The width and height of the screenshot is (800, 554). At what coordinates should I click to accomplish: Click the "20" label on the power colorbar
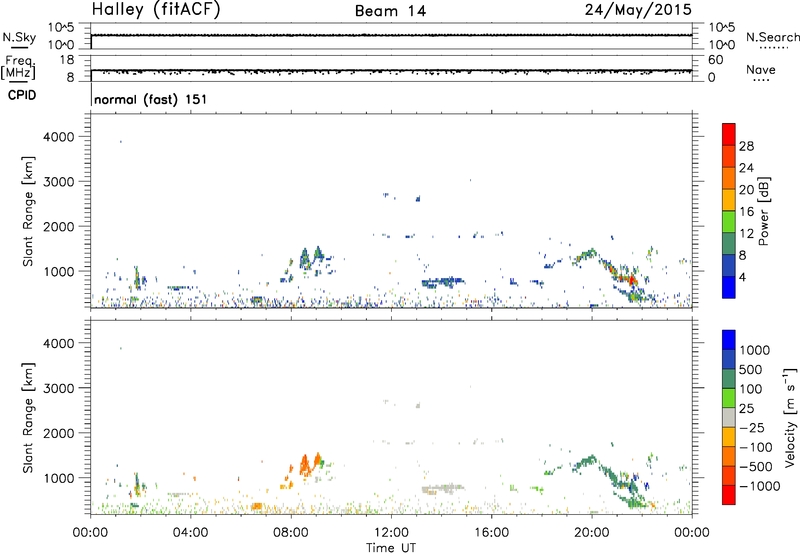tap(746, 190)
